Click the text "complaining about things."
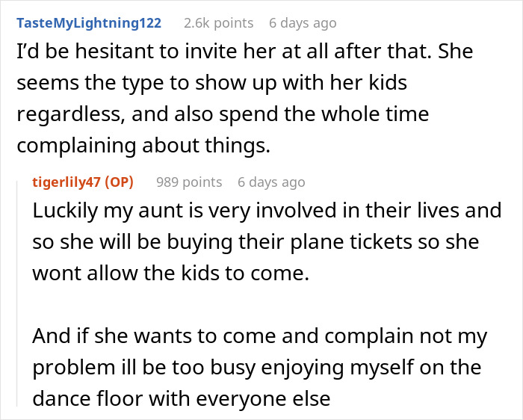Image resolution: width=523 pixels, height=420 pixels. click(143, 146)
